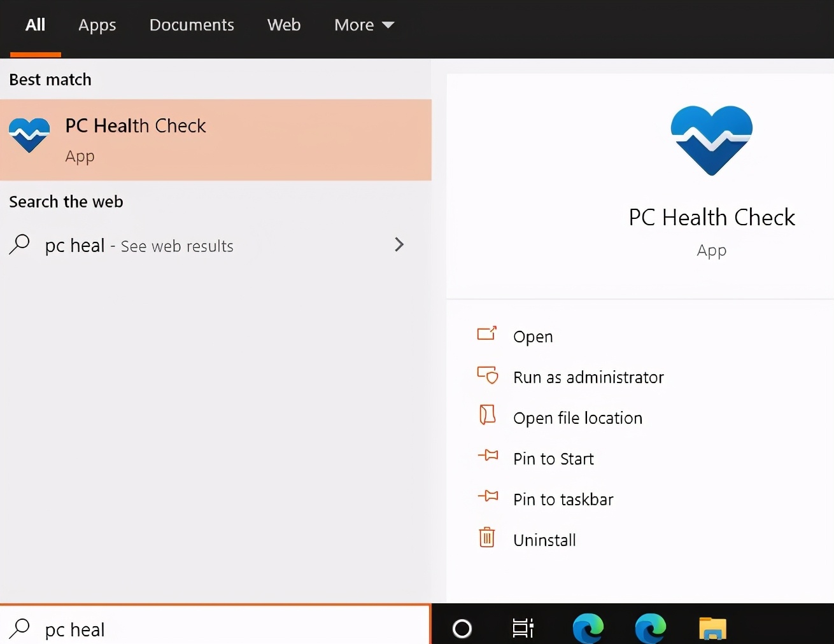
Task: Click the Run as administrator shield icon
Action: click(x=487, y=375)
